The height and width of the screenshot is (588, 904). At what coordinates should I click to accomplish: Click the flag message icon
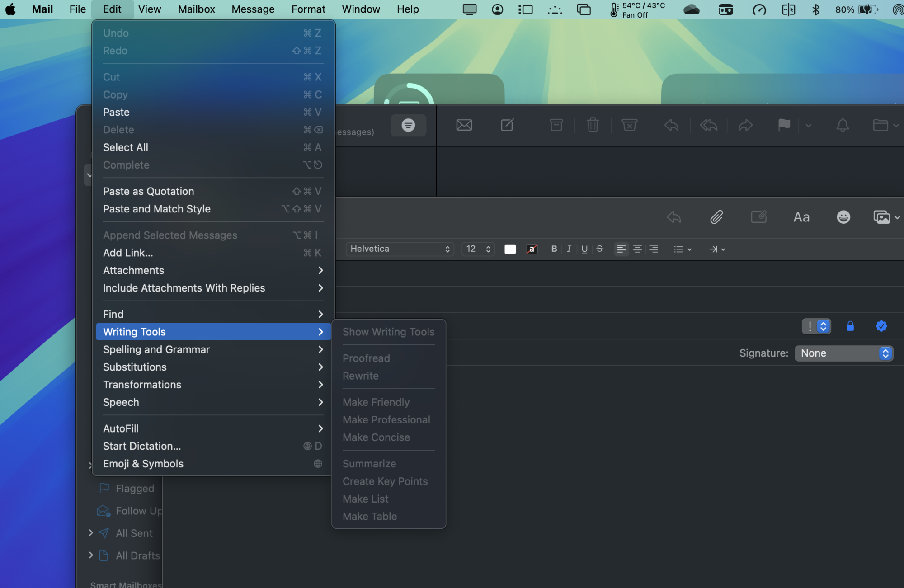coord(784,125)
